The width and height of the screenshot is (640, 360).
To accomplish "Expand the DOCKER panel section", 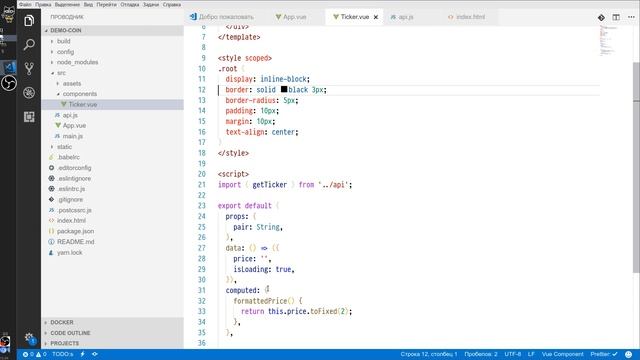I will 112,322.
